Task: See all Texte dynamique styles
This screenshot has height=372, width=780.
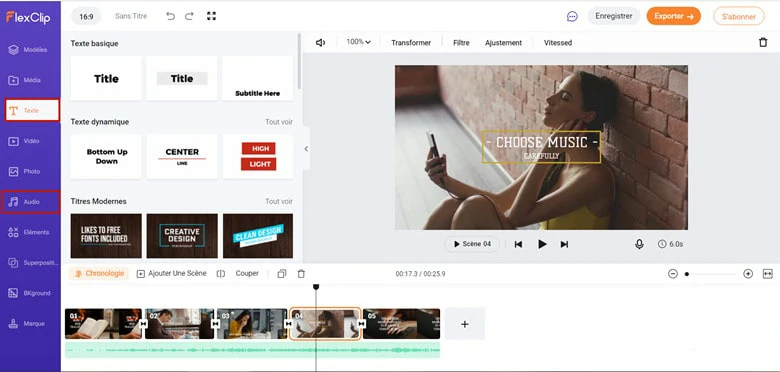Action: click(x=279, y=122)
